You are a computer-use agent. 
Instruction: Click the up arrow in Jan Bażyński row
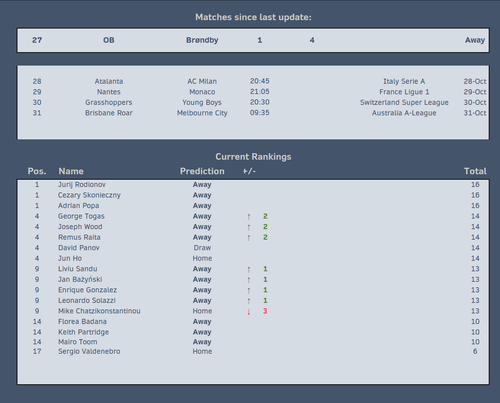pyautogui.click(x=249, y=280)
